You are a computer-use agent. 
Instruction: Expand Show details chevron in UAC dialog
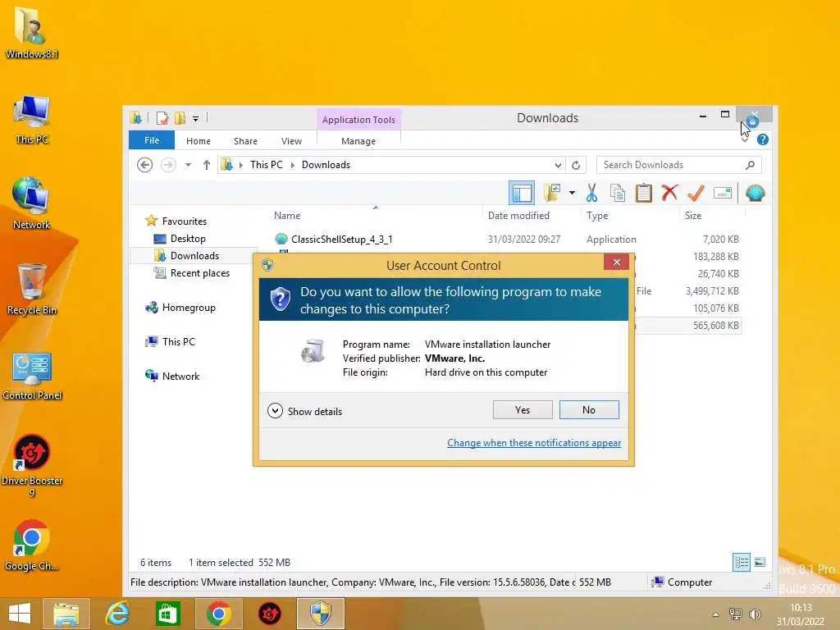pyautogui.click(x=275, y=411)
